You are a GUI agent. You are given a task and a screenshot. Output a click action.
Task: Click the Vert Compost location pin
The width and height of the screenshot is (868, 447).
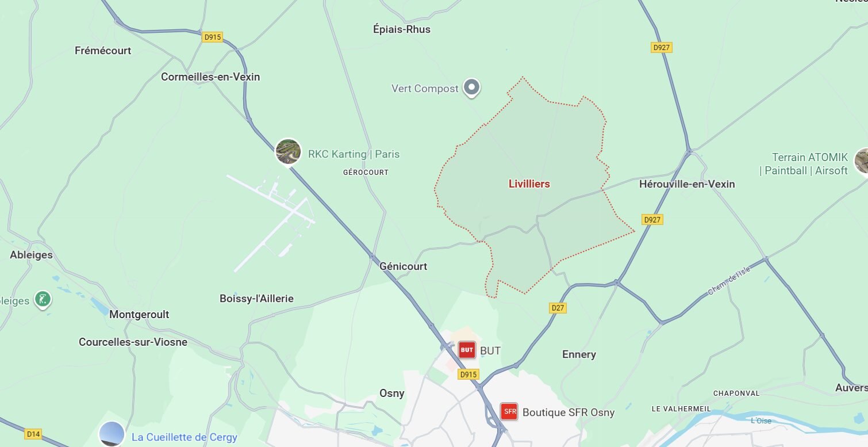click(x=472, y=87)
